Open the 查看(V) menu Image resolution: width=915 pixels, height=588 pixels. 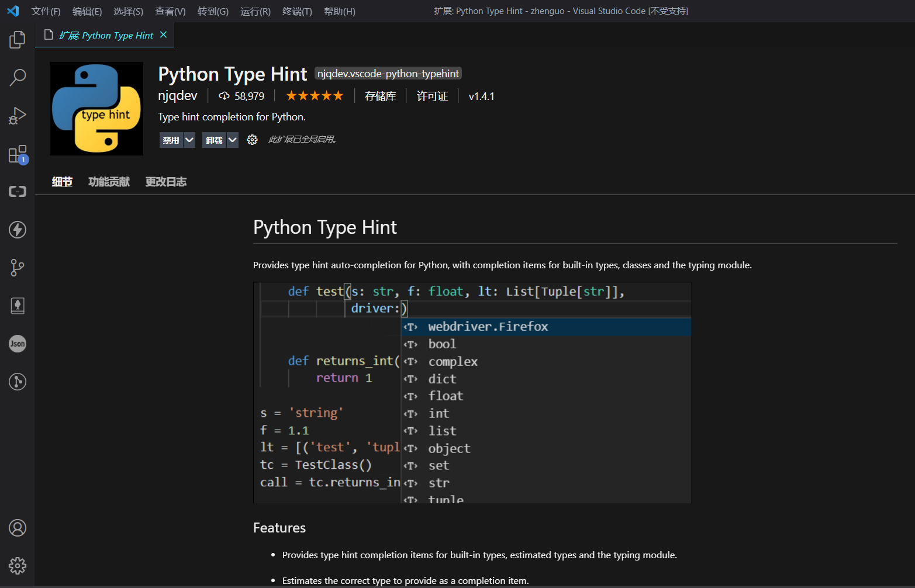(x=170, y=11)
